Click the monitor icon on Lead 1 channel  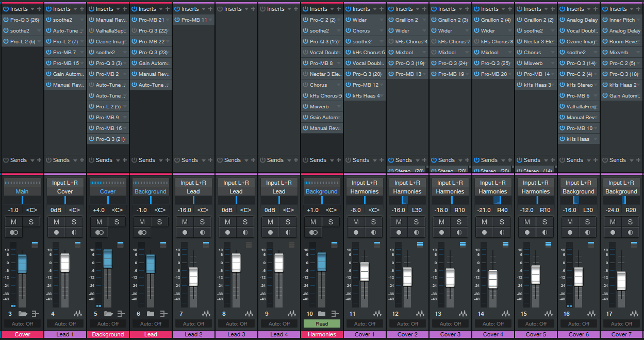point(74,233)
